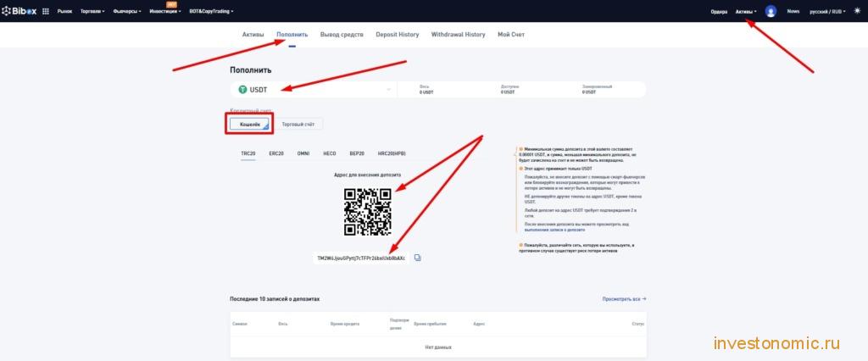Toggle the light theme sun icon
Screen dimensions: 868x361
(858, 11)
